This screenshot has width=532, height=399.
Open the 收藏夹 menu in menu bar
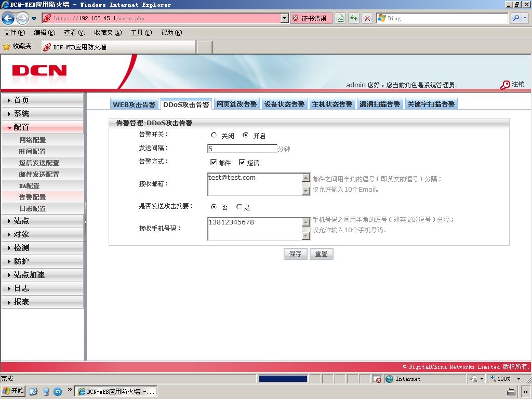pyautogui.click(x=108, y=33)
